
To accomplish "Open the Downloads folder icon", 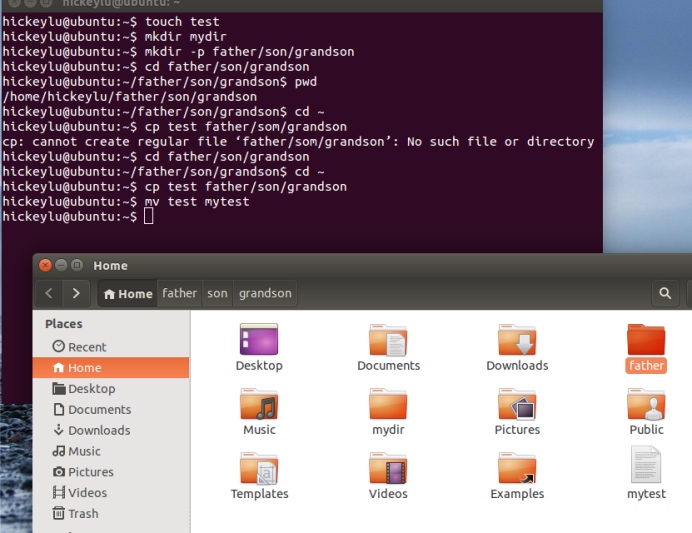I will 517,341.
